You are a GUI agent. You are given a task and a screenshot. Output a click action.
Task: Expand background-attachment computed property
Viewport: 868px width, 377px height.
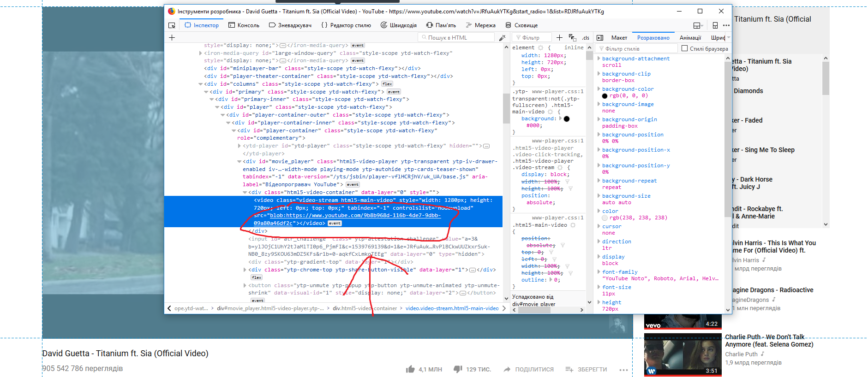pyautogui.click(x=599, y=59)
